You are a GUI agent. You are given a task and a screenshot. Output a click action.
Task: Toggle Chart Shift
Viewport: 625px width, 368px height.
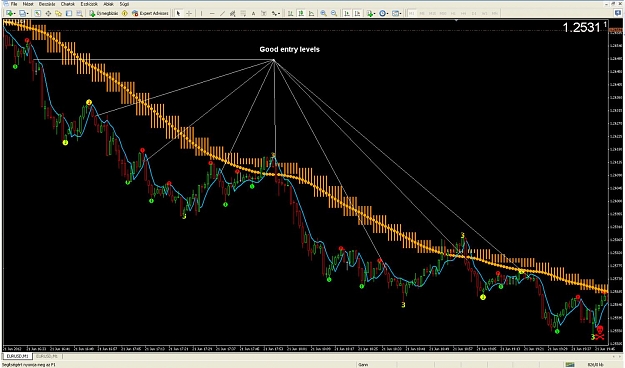[358, 13]
